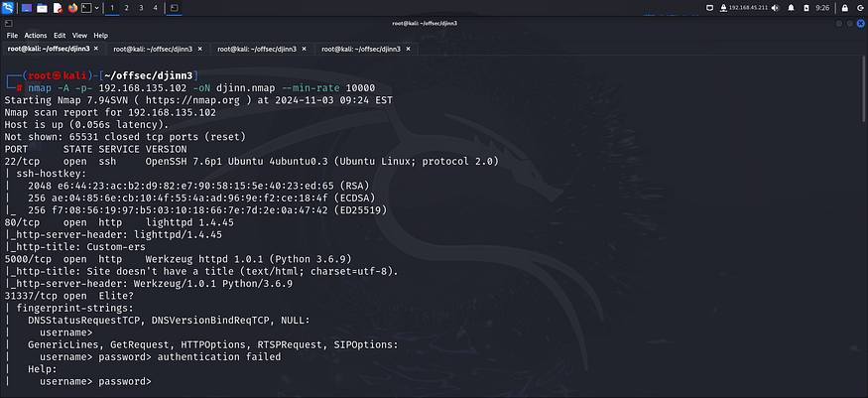Switch to workspace 4
The width and height of the screenshot is (868, 398).
(155, 8)
